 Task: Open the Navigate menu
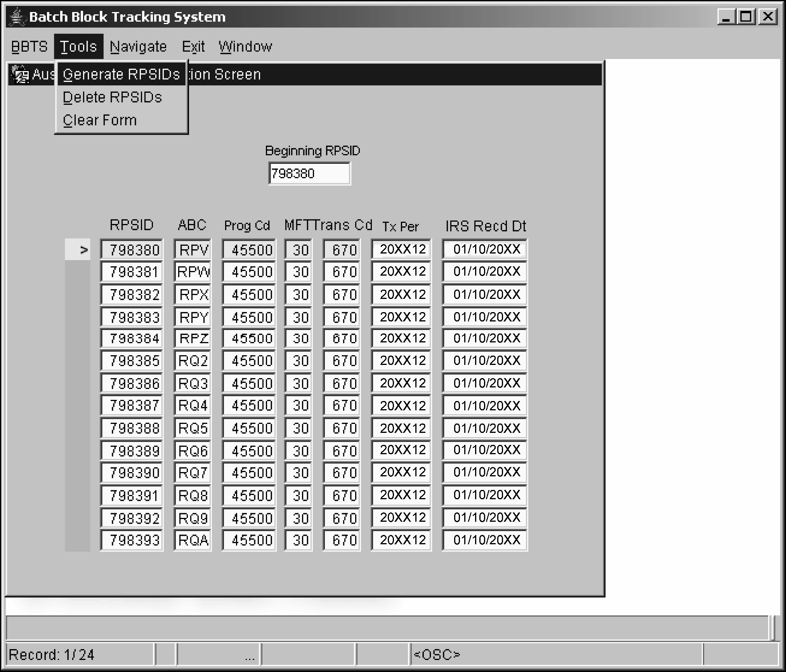click(x=138, y=47)
